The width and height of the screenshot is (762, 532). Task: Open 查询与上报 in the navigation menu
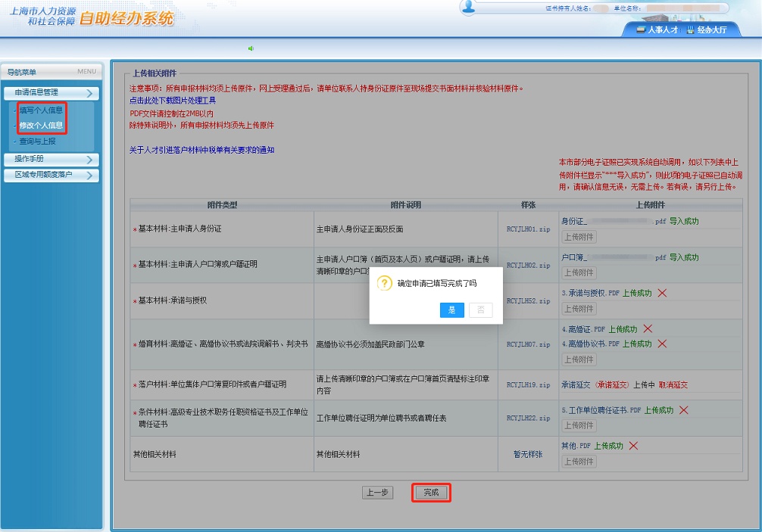(x=37, y=141)
